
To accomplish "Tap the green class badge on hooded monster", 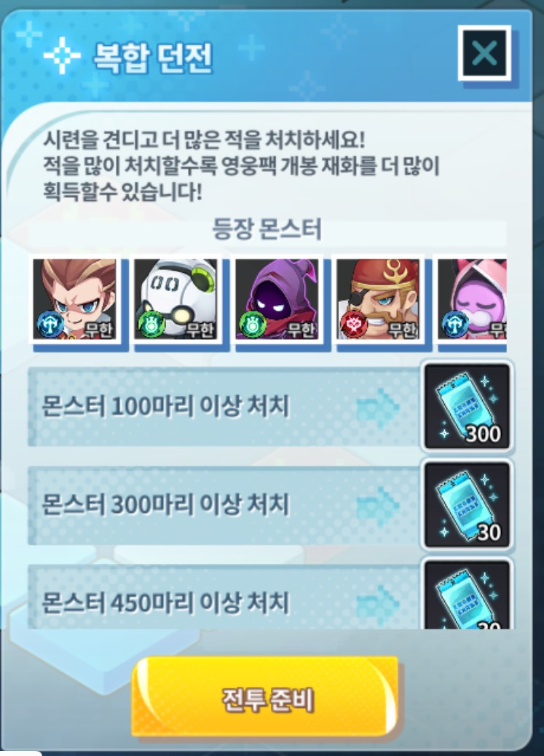I will (x=253, y=324).
